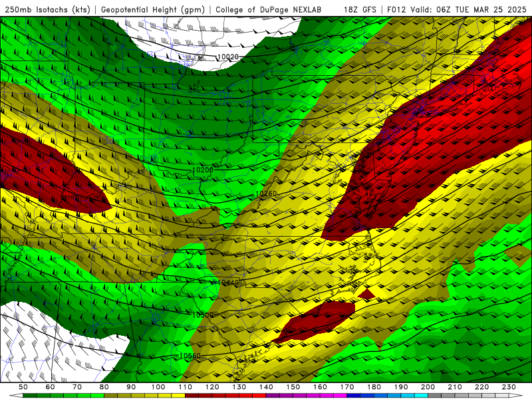Select the darkest green swatch starting at 50

tap(30, 396)
